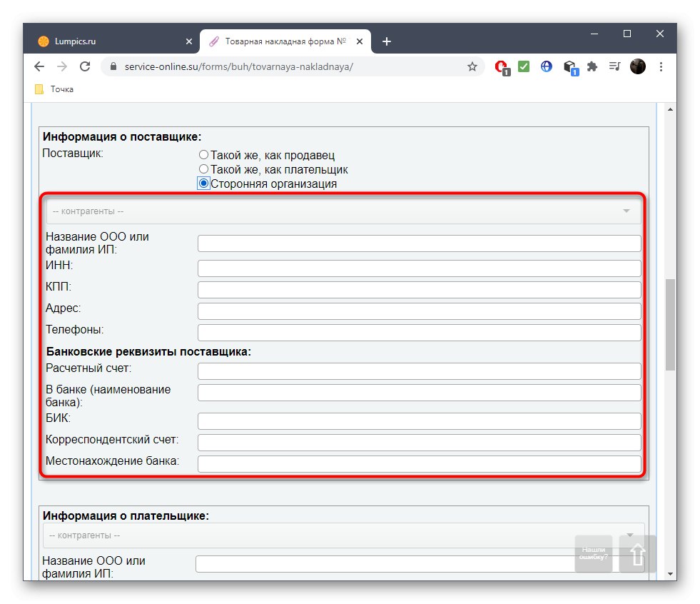Bookmark the page via the star icon
This screenshot has height=604, width=700.
point(472,66)
